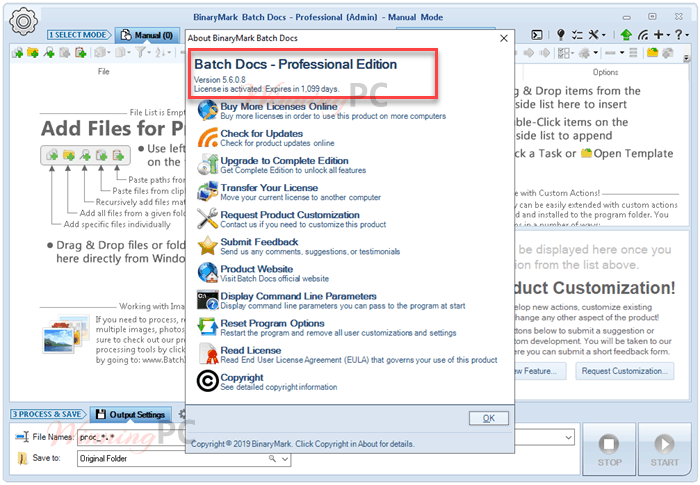Click the 3 PROCESS & SAVE step label

[x=48, y=414]
